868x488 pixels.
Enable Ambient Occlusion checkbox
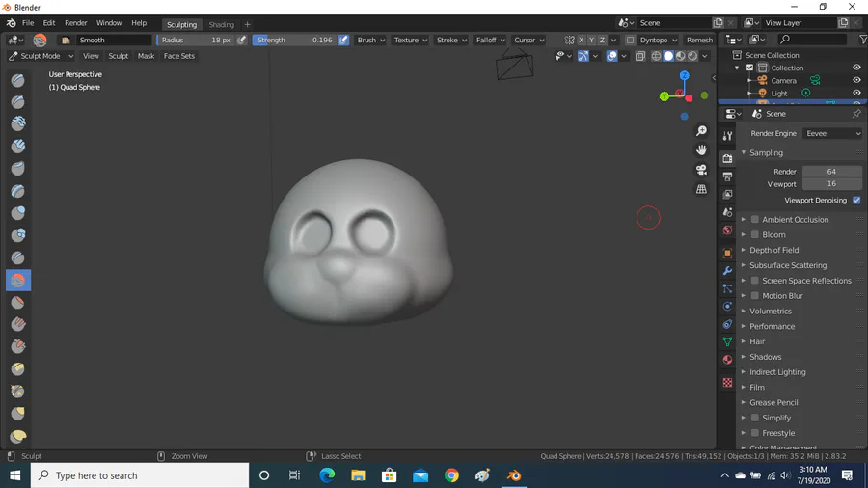[754, 220]
